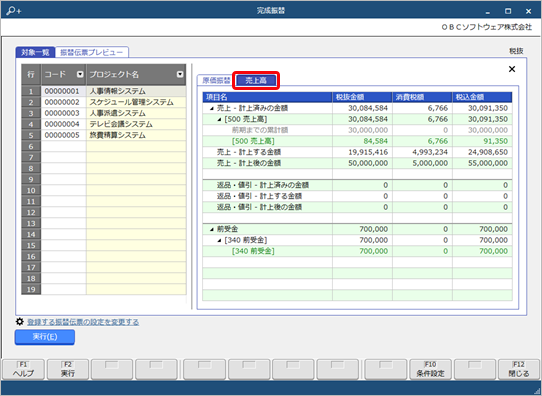Click the 税抜金額 column header
This screenshot has height=396, width=542.
[x=362, y=97]
